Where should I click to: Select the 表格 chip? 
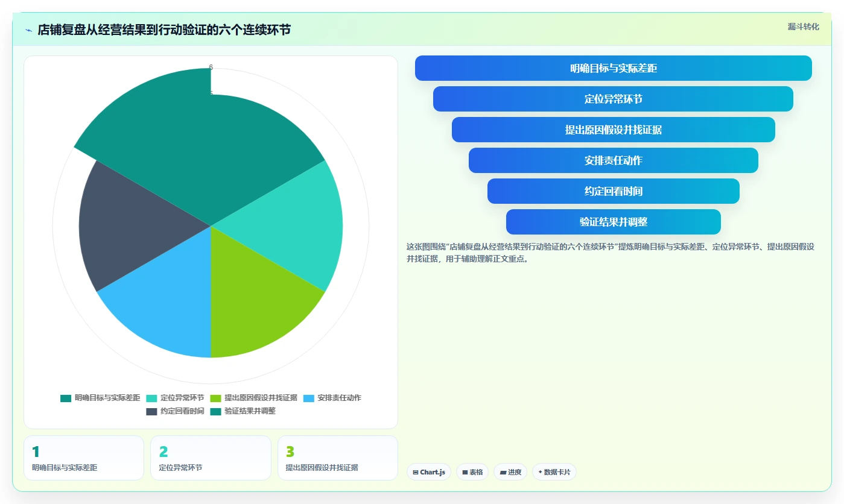coord(472,472)
